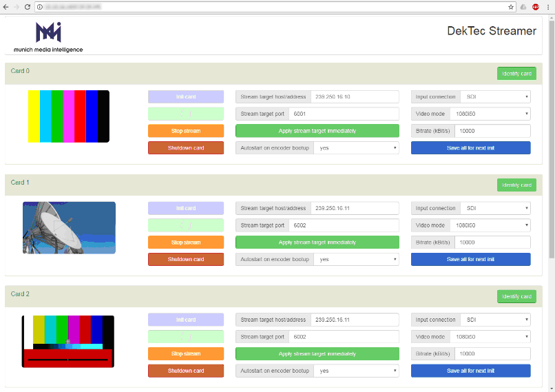
Task: Click Card 0 Stream target port field
Action: 344,114
